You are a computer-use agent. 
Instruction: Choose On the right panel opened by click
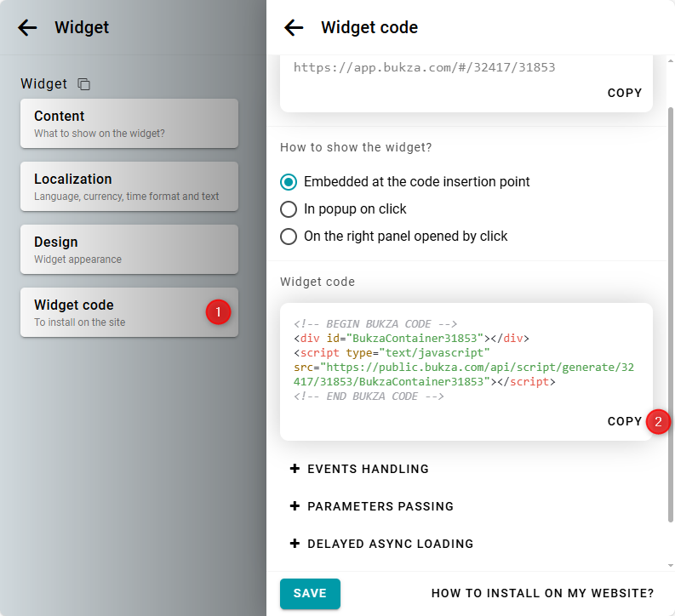coord(289,236)
